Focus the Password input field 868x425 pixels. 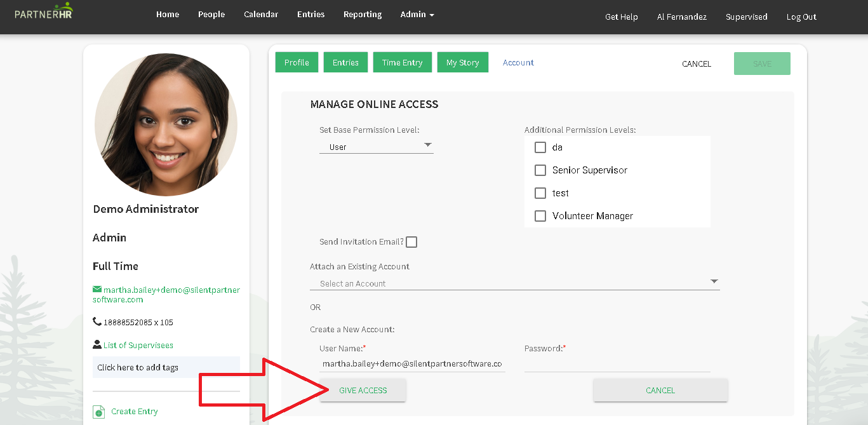[x=617, y=364]
